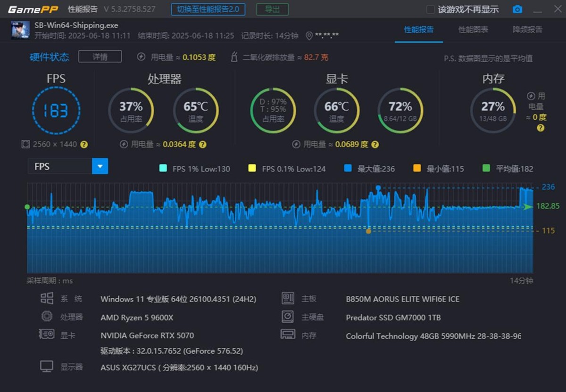Click the total power consumption lightning icon

pyautogui.click(x=141, y=57)
